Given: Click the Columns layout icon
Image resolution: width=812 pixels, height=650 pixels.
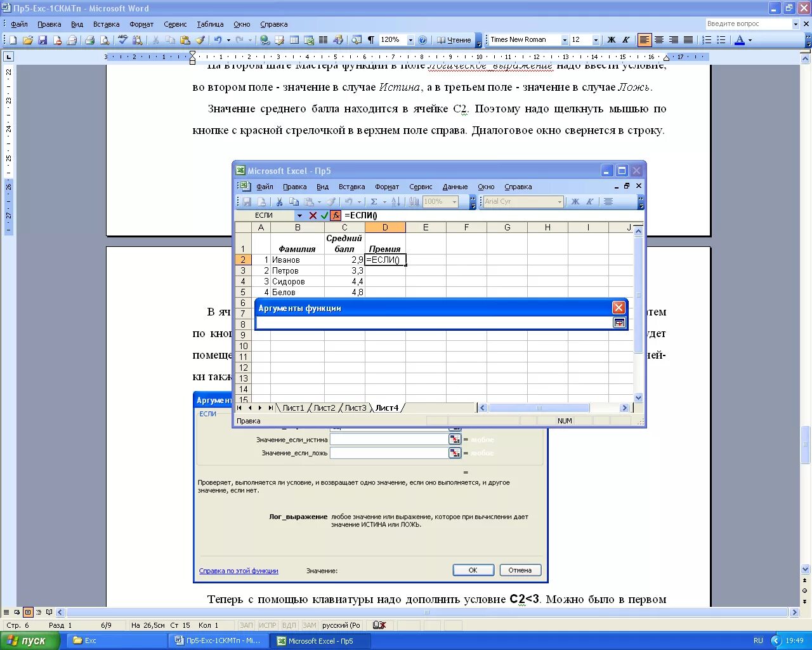Looking at the screenshot, I should [324, 40].
